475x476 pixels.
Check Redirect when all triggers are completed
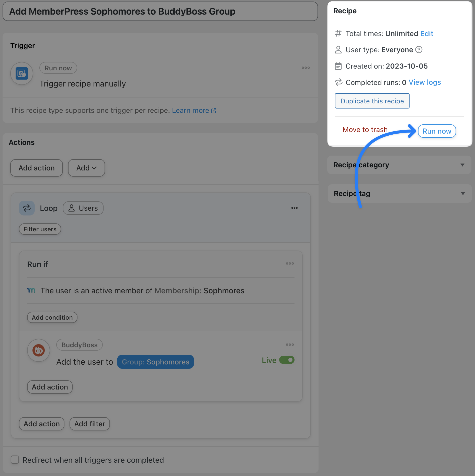coord(15,460)
